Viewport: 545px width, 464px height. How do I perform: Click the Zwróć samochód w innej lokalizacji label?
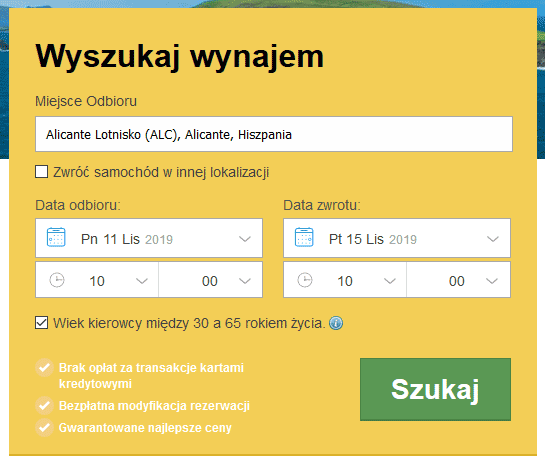(161, 172)
